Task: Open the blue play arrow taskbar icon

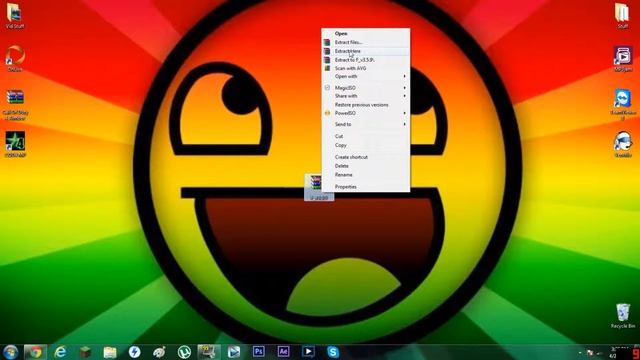Action: click(234, 352)
